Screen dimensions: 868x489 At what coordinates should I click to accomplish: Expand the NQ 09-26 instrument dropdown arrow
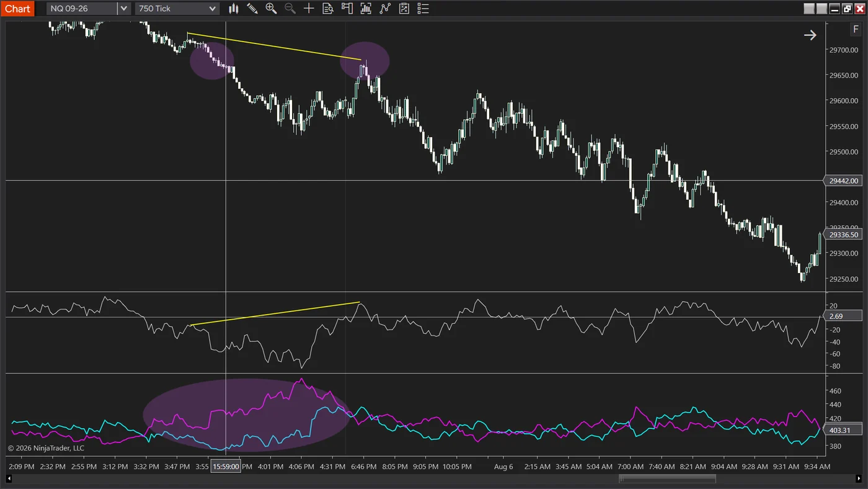pos(124,9)
